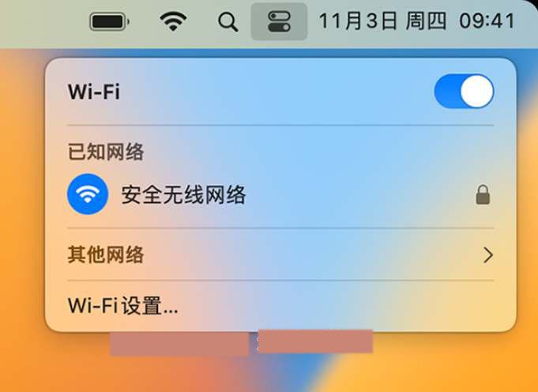Viewport: 538px width, 392px height.
Task: Click the 09:41 clock in the menu bar
Action: pyautogui.click(x=487, y=21)
